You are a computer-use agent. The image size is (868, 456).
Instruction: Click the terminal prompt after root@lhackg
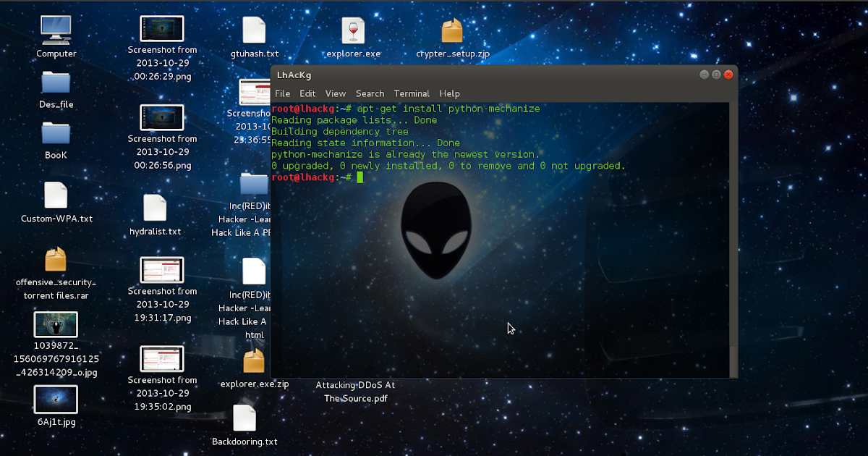[x=360, y=177]
